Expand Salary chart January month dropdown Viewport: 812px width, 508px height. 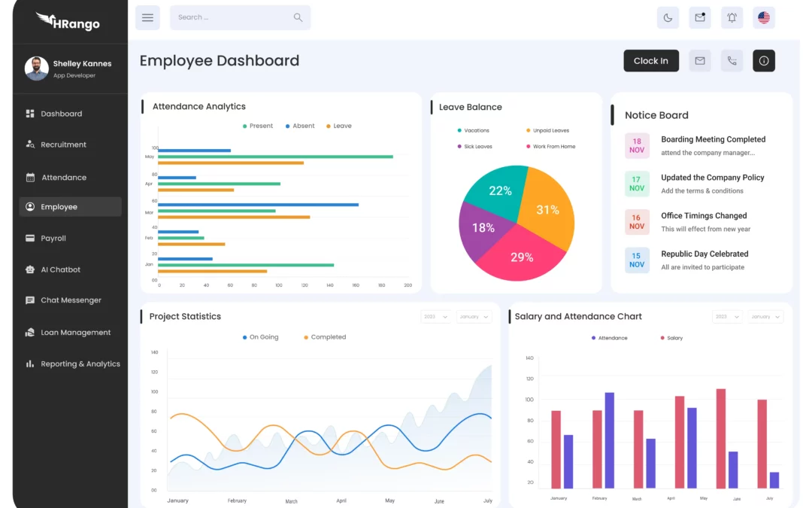[x=766, y=317]
